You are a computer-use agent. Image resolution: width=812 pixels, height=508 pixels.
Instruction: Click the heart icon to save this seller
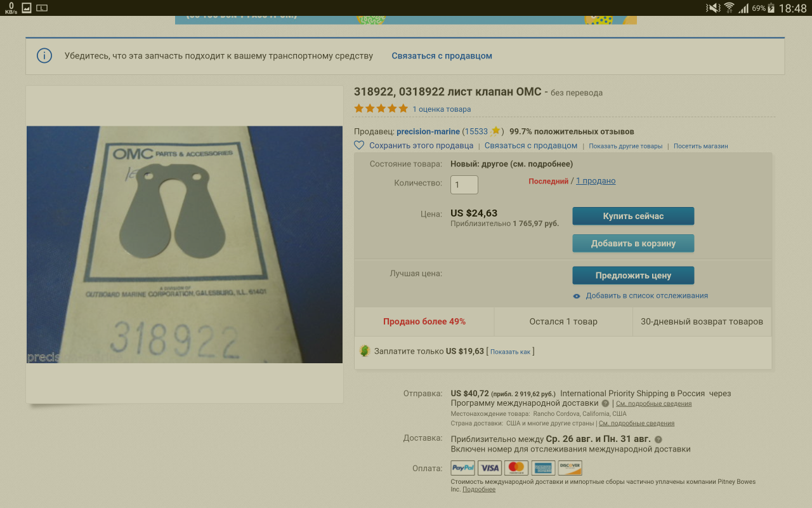point(359,145)
